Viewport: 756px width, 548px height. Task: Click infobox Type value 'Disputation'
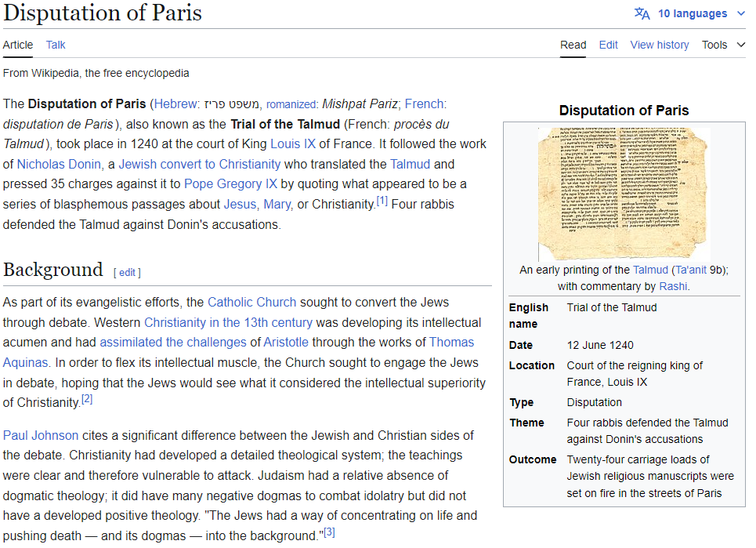[x=595, y=402]
